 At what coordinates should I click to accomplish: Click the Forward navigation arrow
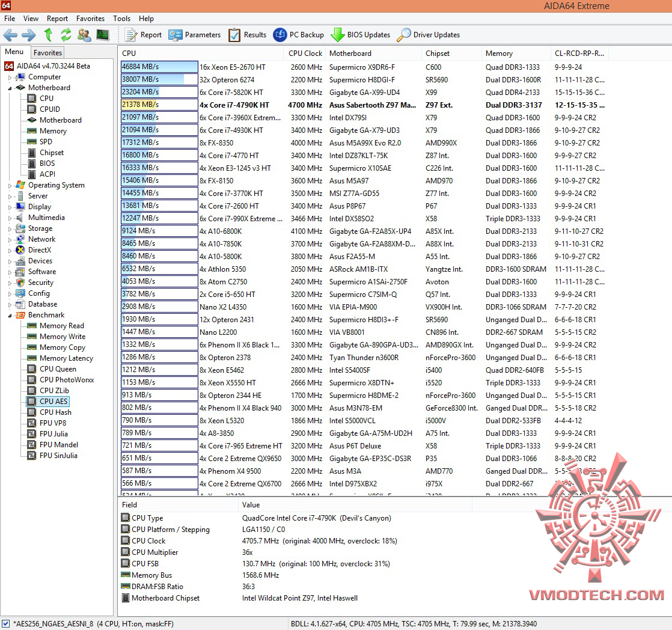(29, 35)
